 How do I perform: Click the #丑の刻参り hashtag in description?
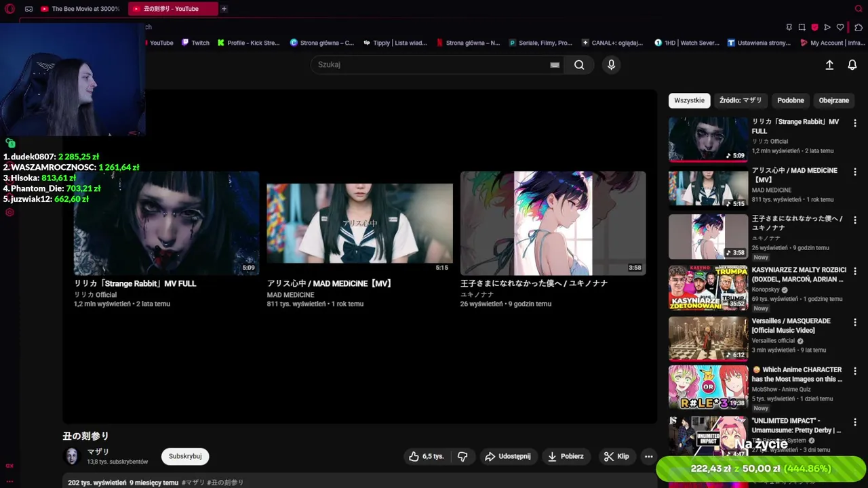tap(224, 483)
